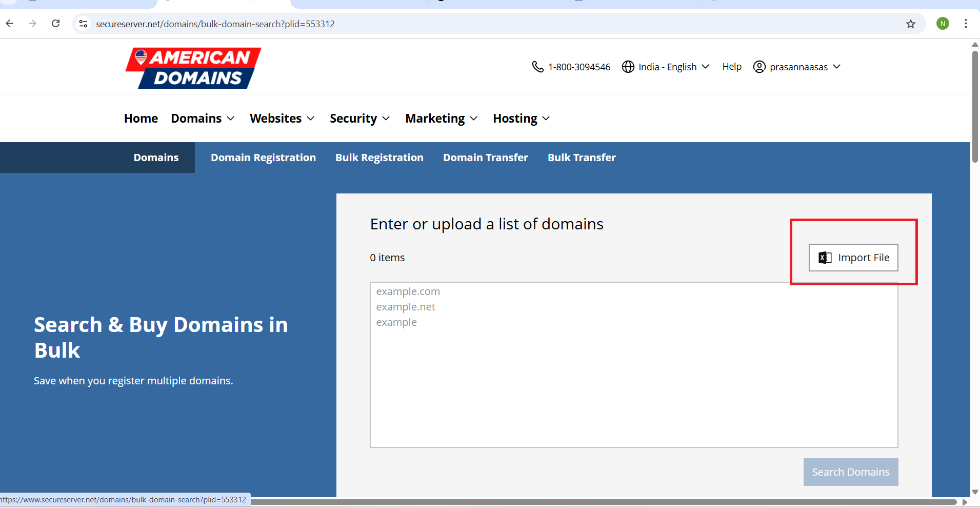980x508 pixels.
Task: Click the site information icon in address bar
Action: coord(84,24)
